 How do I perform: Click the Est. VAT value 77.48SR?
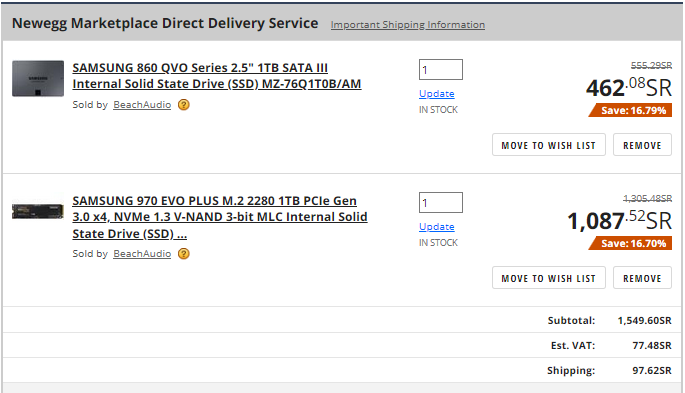coord(652,345)
